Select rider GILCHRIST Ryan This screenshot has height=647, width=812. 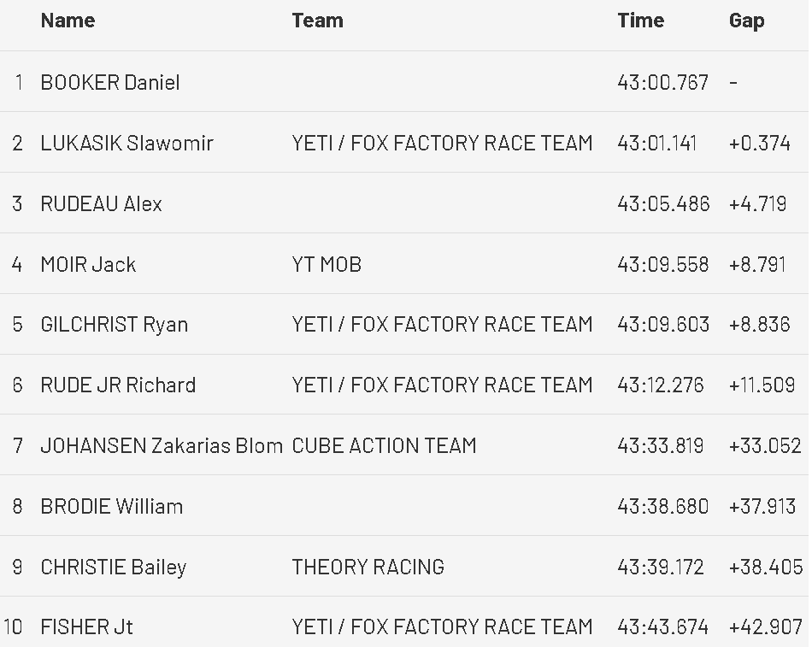(x=114, y=325)
